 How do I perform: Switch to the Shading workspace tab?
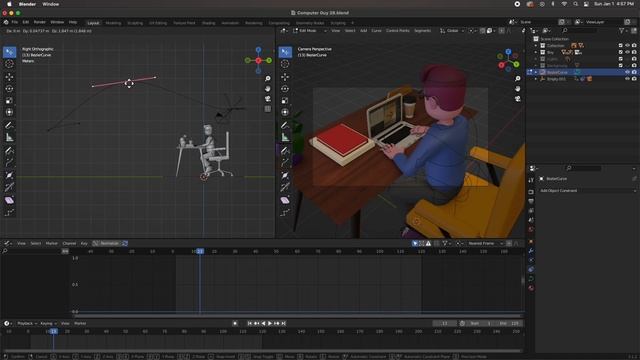coord(208,23)
